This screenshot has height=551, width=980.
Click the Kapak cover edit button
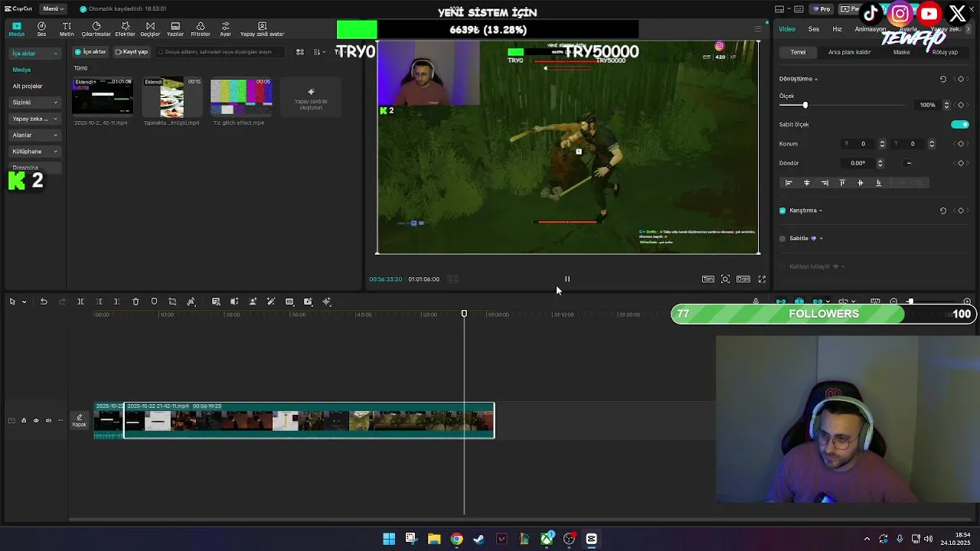80,421
